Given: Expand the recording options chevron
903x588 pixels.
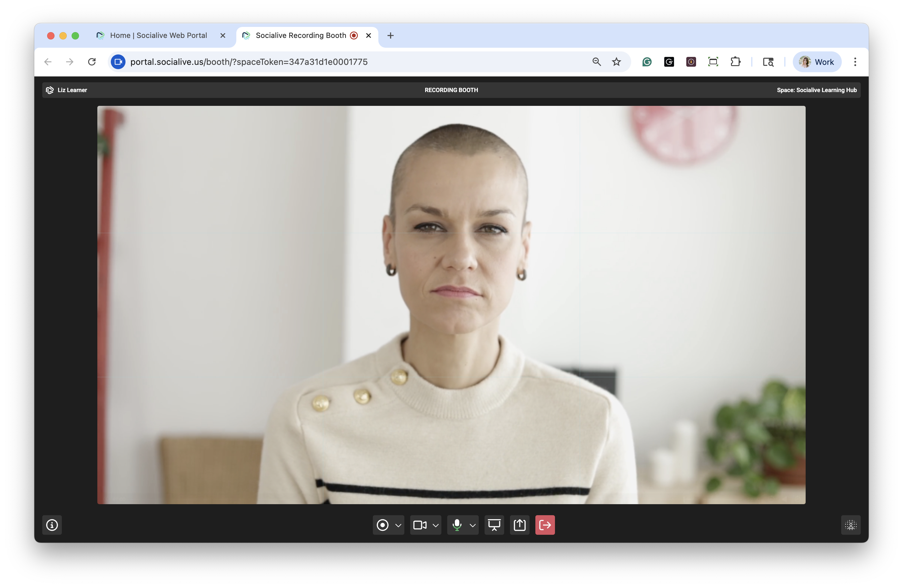Looking at the screenshot, I should pyautogui.click(x=398, y=526).
